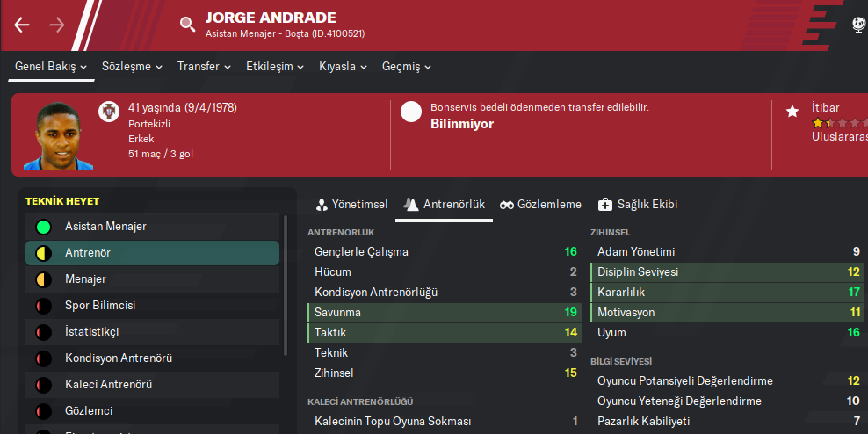Click the football icon at top right
868x434 pixels.
[858, 25]
